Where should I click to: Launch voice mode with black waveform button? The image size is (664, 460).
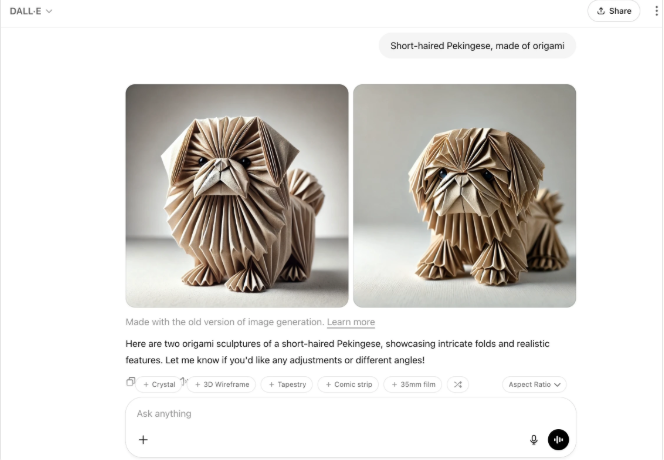[558, 440]
